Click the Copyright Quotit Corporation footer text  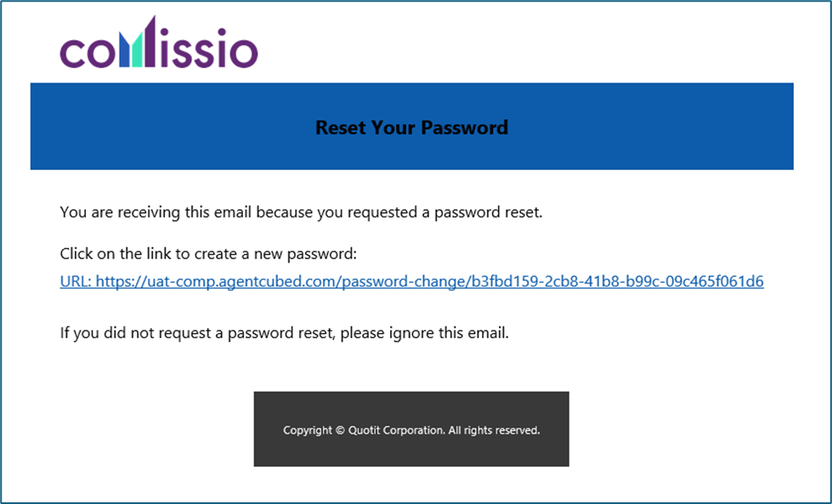411,430
